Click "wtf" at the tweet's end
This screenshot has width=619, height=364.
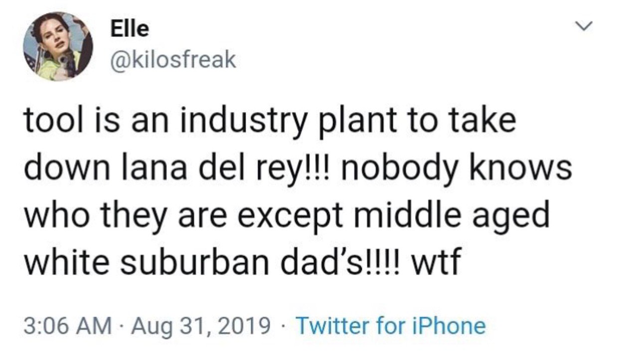click(x=434, y=261)
